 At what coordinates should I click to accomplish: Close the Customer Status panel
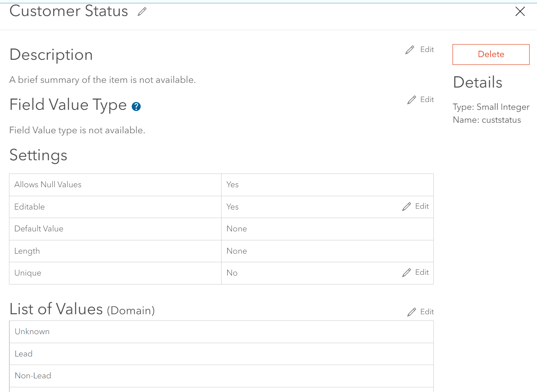(520, 11)
